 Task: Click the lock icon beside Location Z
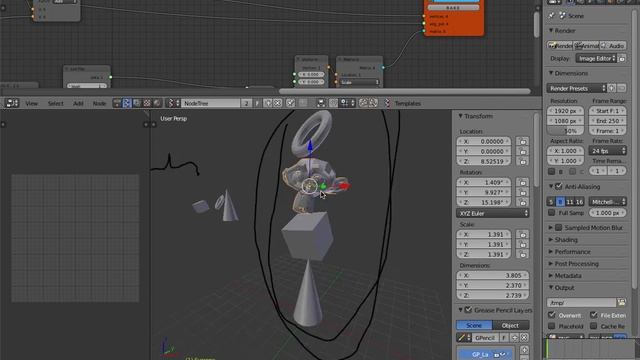click(522, 161)
